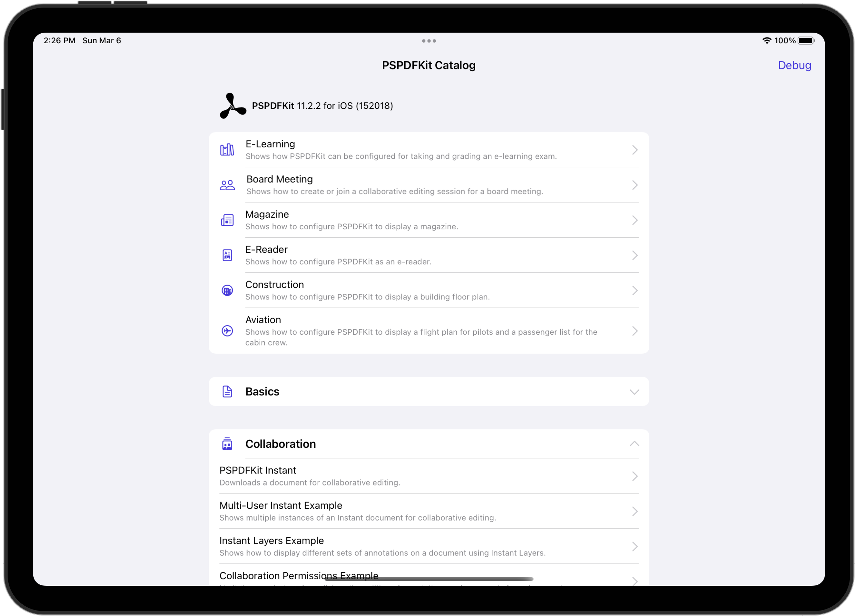Tap the Aviation airplane icon

(x=227, y=331)
